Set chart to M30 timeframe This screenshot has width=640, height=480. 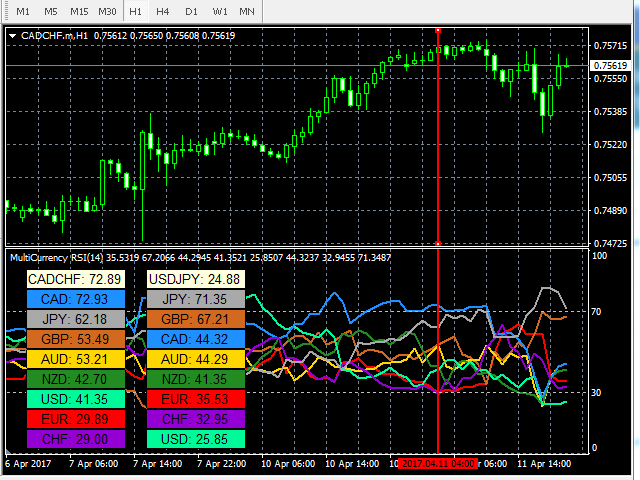(107, 11)
